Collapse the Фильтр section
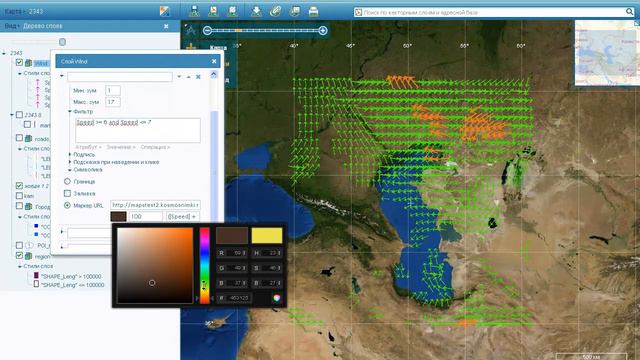Viewport: 640px width, 360px height. [70, 111]
